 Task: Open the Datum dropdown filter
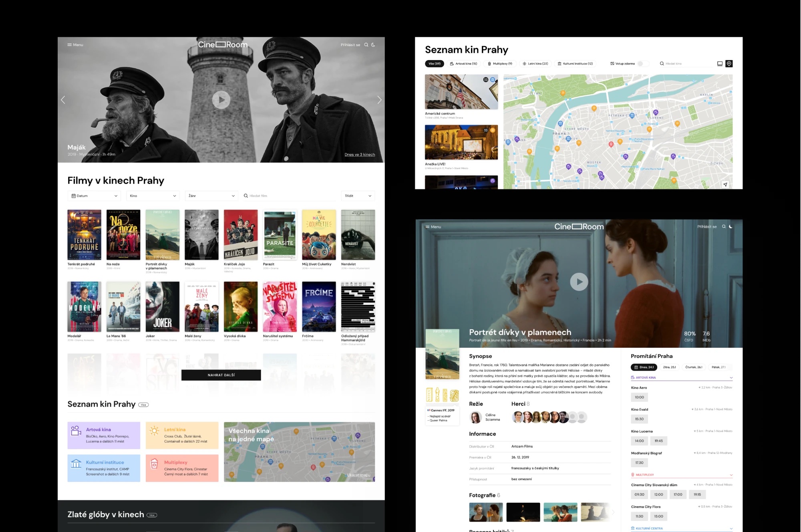point(95,196)
